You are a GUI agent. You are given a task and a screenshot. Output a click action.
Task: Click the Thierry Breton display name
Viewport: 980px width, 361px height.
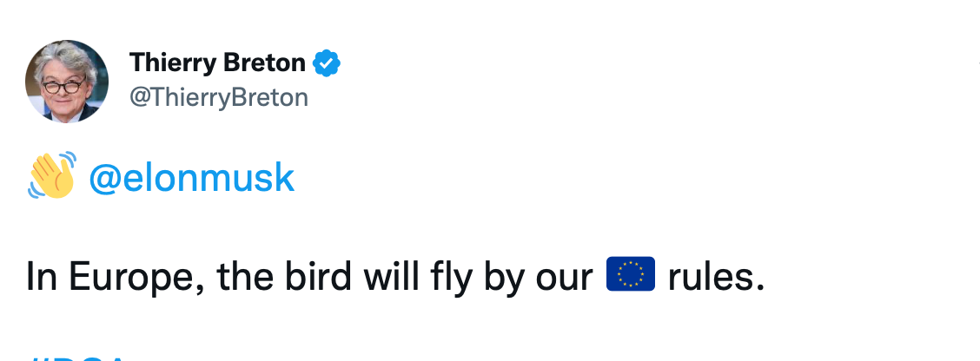point(217,63)
